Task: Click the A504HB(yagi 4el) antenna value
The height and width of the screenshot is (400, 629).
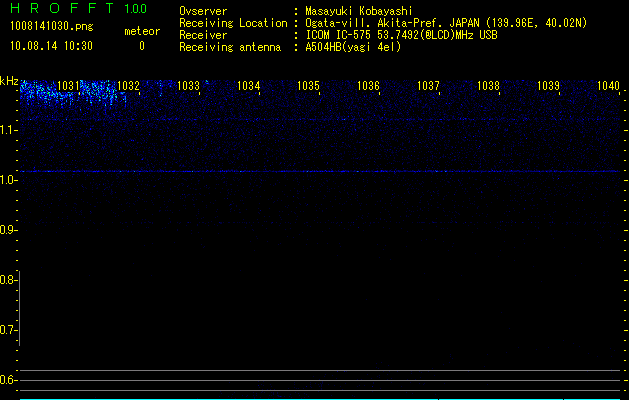Action: click(x=353, y=47)
